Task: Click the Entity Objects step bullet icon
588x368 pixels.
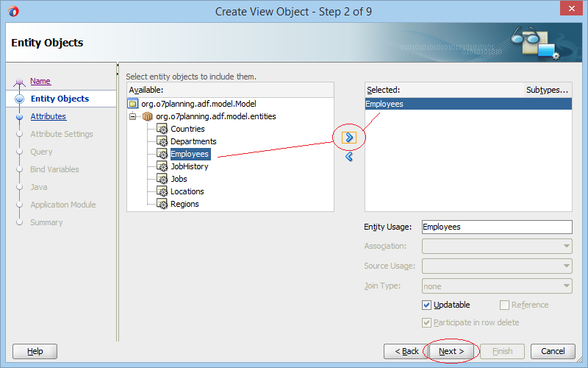Action: (20, 99)
